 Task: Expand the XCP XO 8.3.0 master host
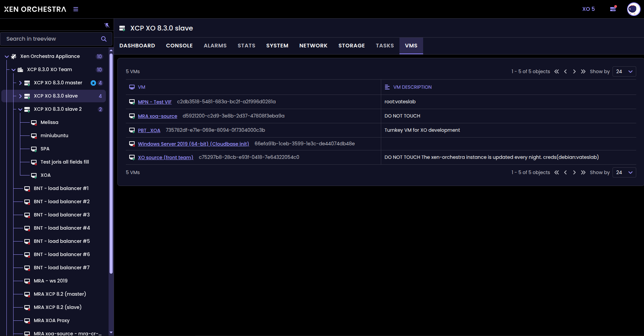point(20,83)
